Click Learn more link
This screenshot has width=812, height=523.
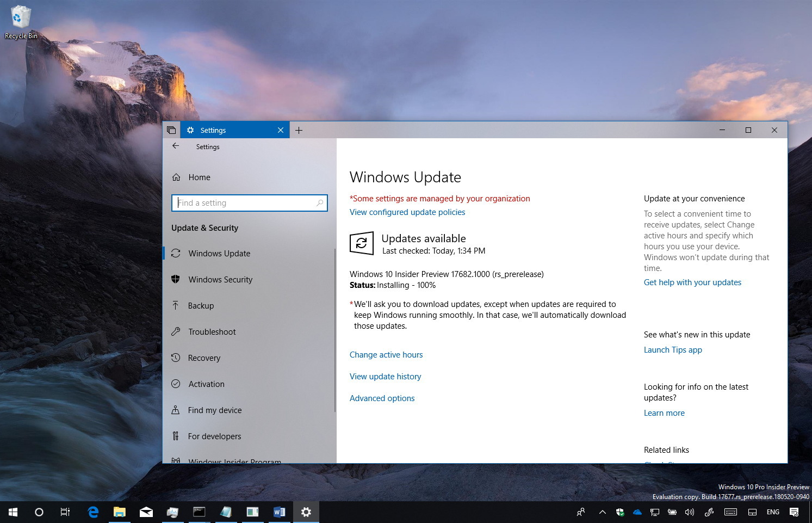click(x=664, y=413)
